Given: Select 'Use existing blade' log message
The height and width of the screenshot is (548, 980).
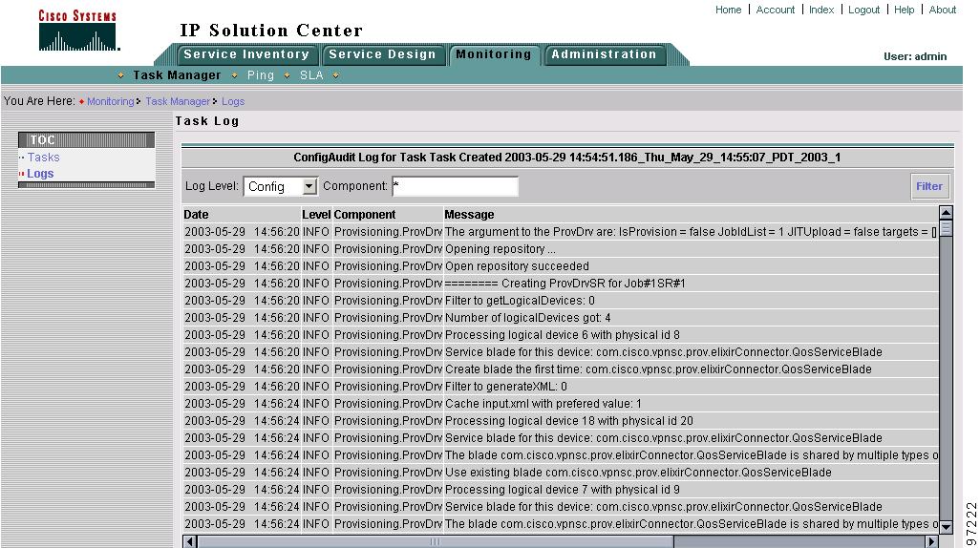Looking at the screenshot, I should 638,473.
